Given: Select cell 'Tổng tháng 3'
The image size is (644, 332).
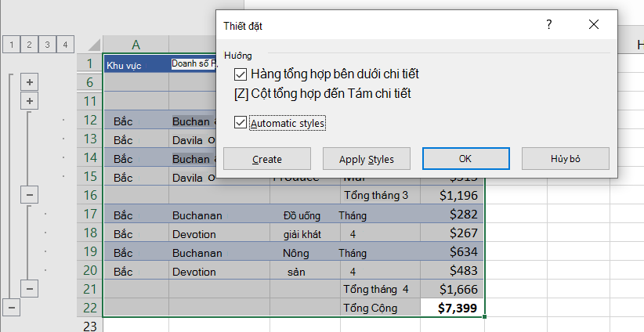Looking at the screenshot, I should pyautogui.click(x=380, y=195).
